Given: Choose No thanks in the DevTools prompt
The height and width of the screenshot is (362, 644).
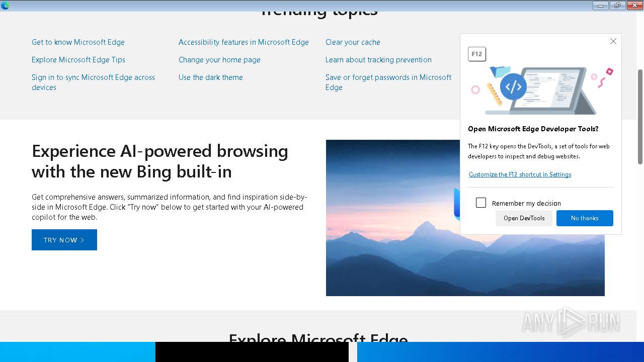Looking at the screenshot, I should pos(585,218).
